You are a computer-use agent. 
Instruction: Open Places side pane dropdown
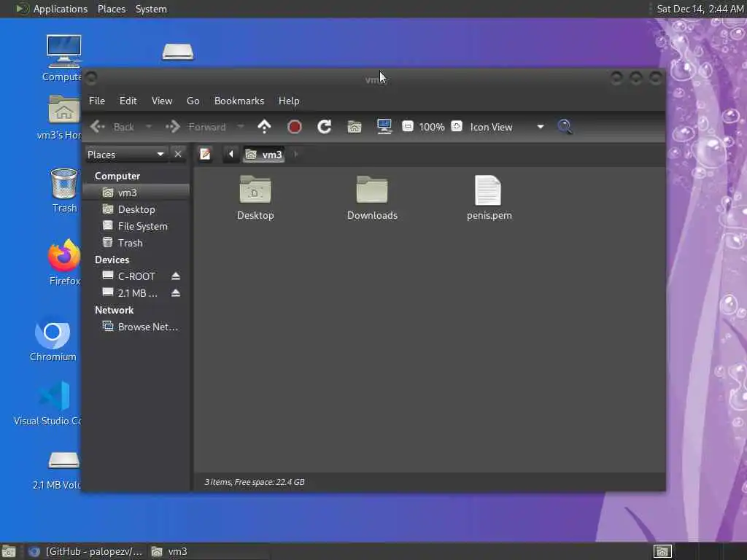click(126, 155)
